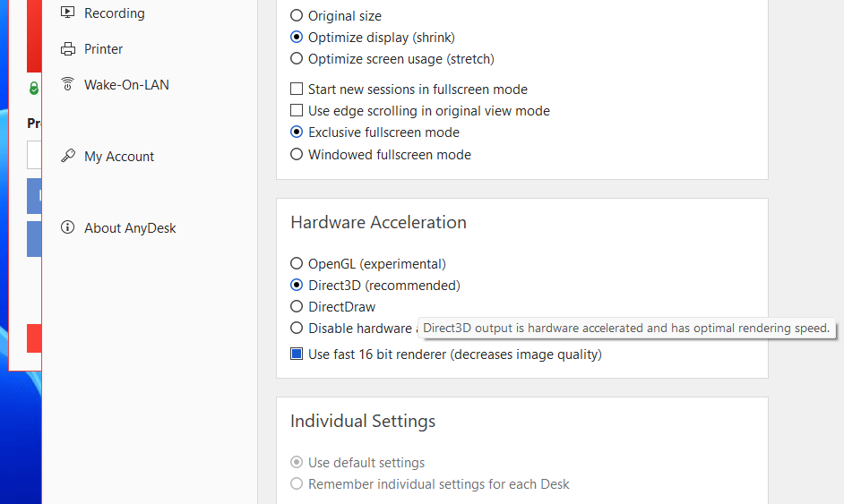Click the Direct3D tooltip text

coord(626,329)
